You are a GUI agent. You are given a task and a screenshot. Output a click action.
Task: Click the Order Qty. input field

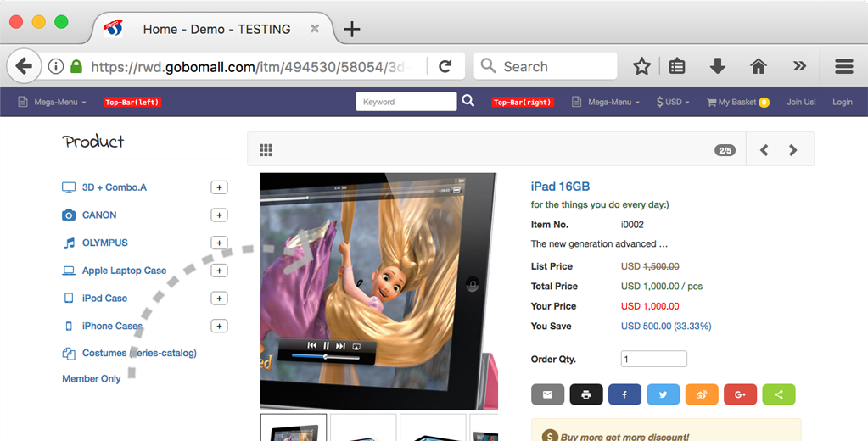654,359
